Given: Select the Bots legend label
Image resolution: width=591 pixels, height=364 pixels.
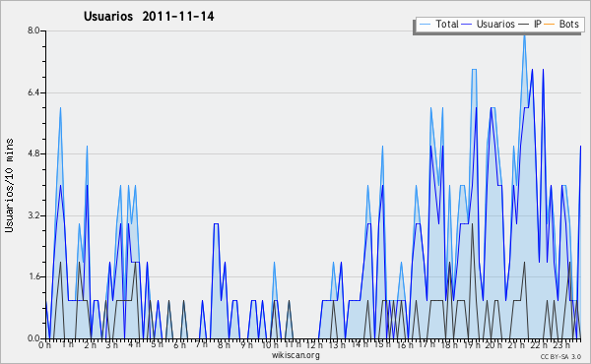Looking at the screenshot, I should tap(568, 24).
